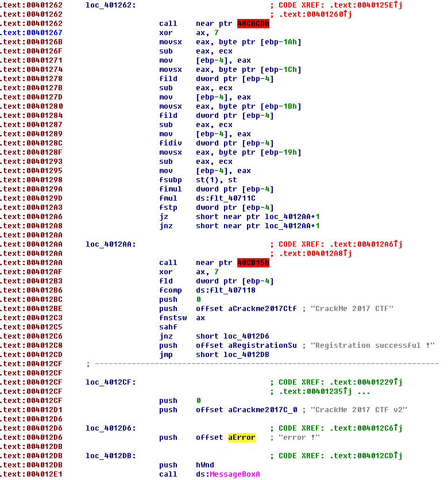Viewport: 448px width, 480px height.
Task: Click the sahf instruction
Action: [168, 327]
